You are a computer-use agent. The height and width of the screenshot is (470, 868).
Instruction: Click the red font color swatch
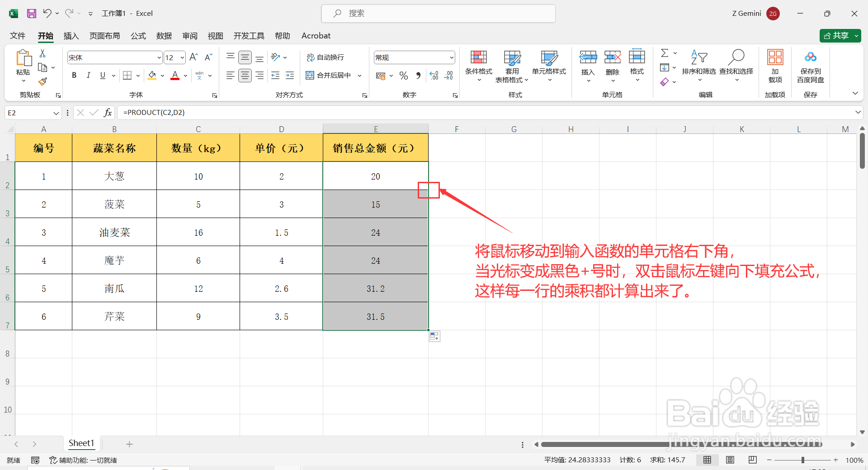tap(175, 78)
